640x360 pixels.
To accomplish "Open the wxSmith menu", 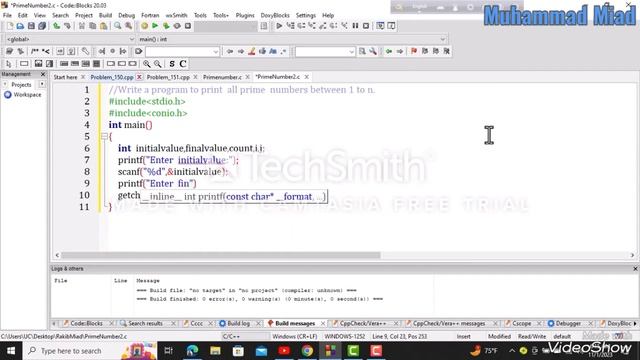I will click(x=176, y=15).
